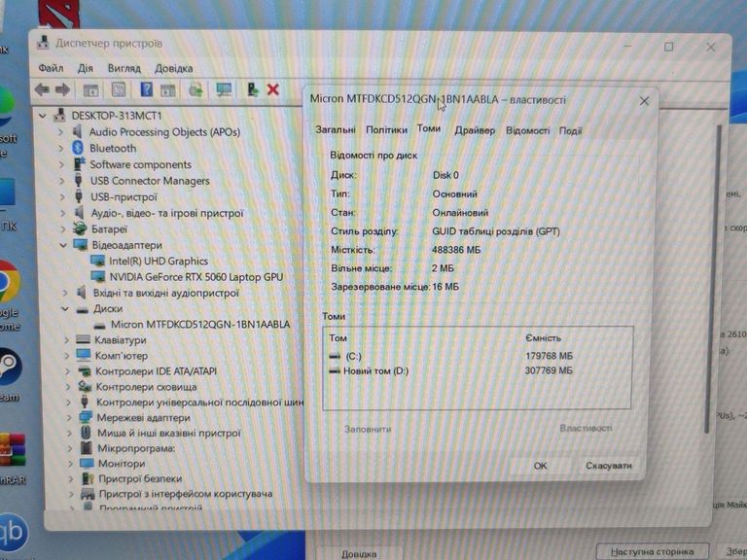The height and width of the screenshot is (560, 747).
Task: Click the Forward arrow toolbar icon
Action: click(63, 89)
